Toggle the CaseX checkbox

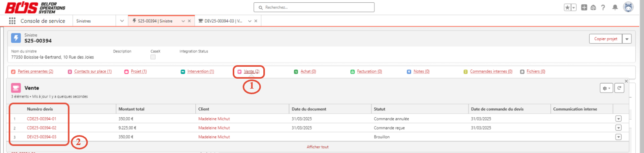[153, 57]
